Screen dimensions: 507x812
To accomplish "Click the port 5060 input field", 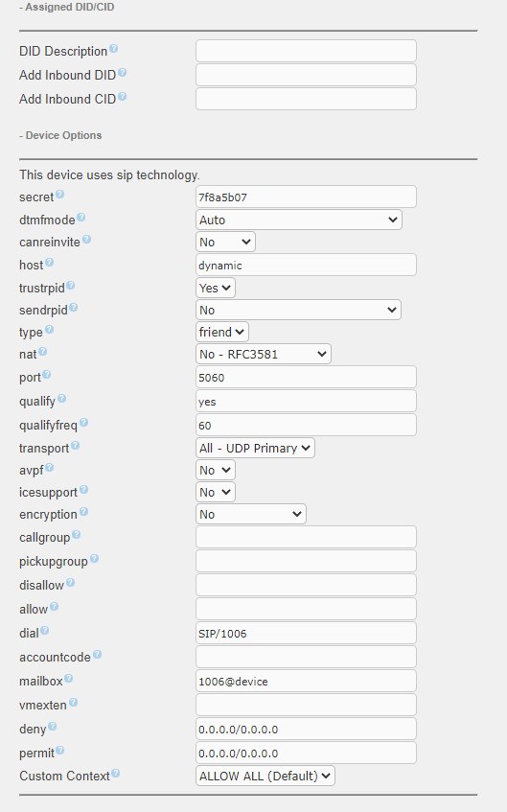I will [306, 377].
